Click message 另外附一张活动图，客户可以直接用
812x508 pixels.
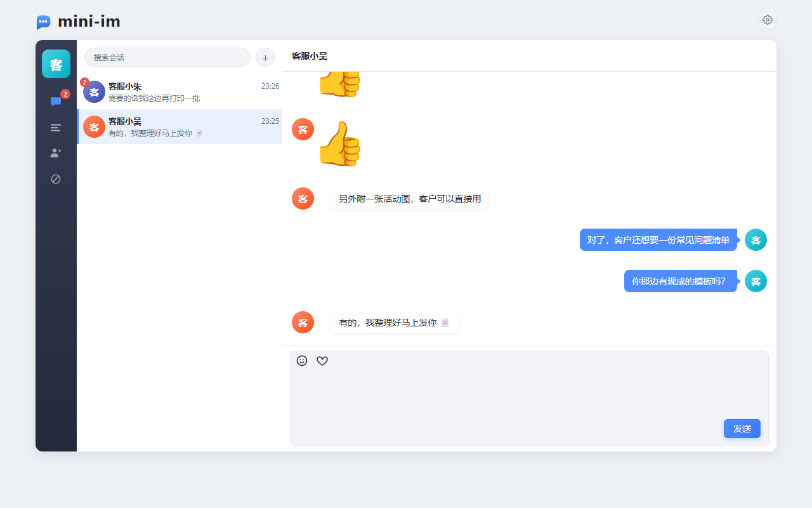[x=410, y=199]
